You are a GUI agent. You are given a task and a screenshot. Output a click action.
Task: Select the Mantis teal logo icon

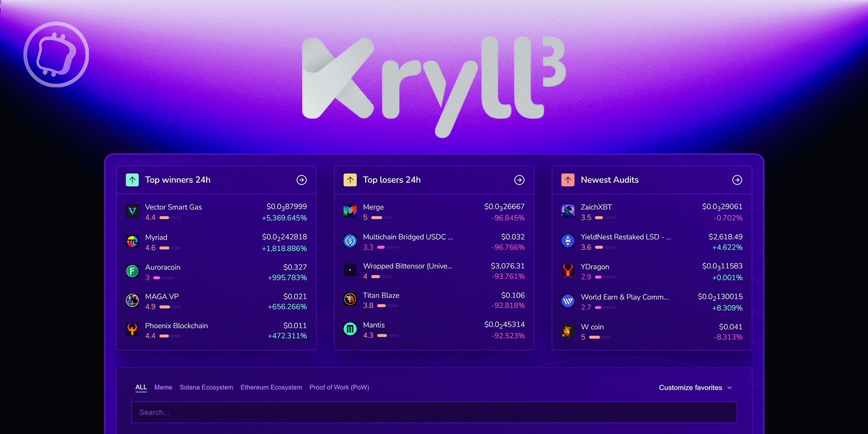350,329
